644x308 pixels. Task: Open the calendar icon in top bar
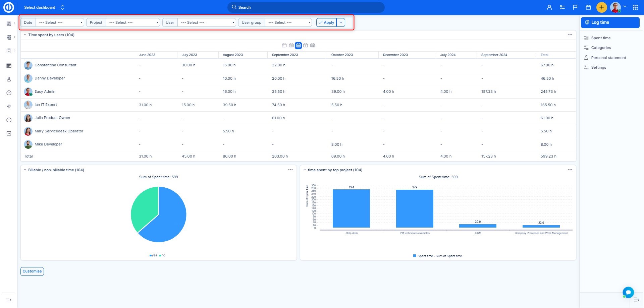point(588,7)
